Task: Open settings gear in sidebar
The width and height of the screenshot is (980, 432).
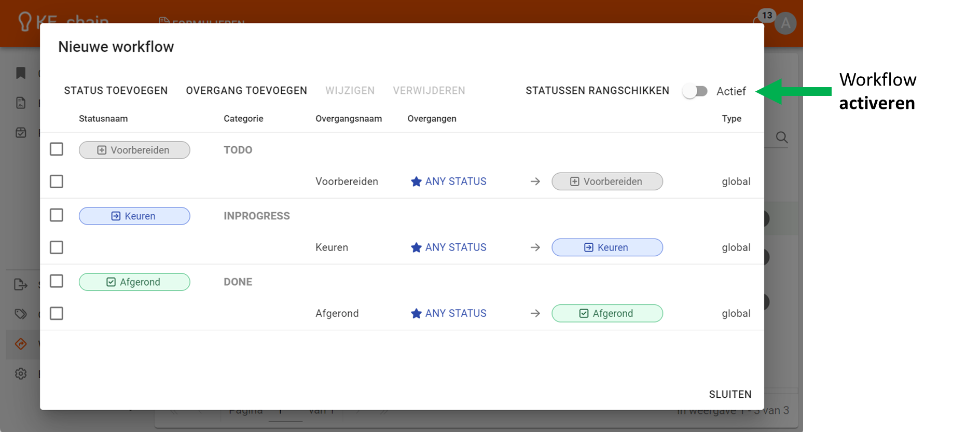Action: [21, 373]
